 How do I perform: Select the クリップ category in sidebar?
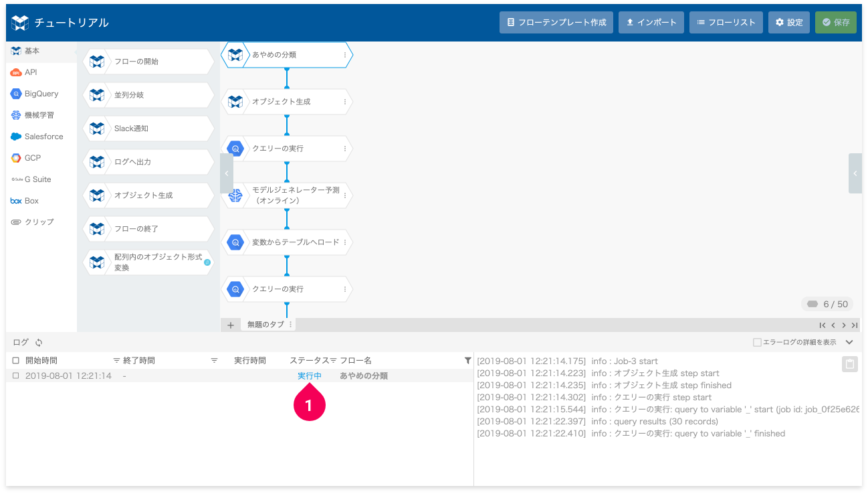41,222
